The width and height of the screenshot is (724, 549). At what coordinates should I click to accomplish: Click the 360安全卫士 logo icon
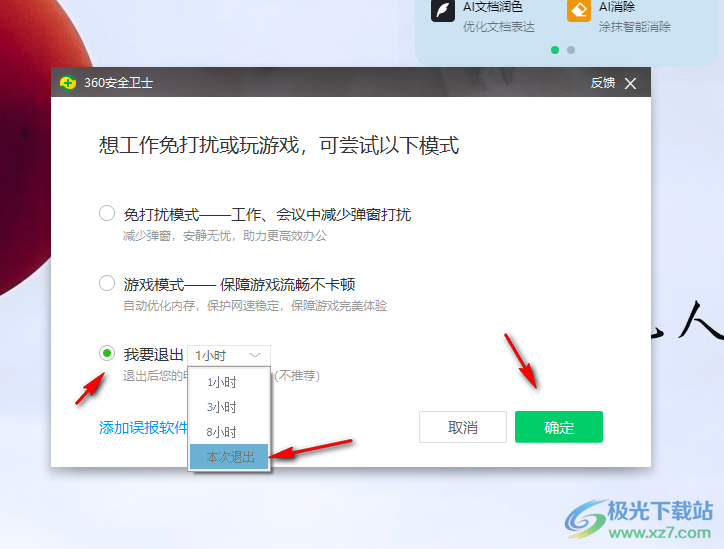coord(68,83)
